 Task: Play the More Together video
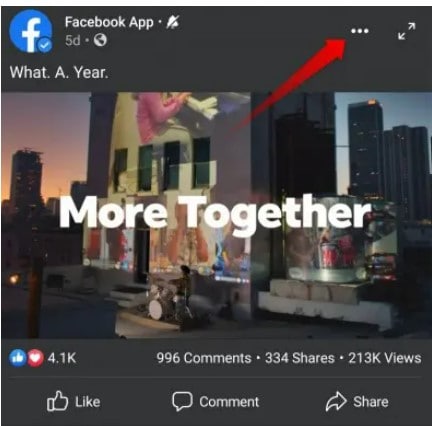pos(216,215)
